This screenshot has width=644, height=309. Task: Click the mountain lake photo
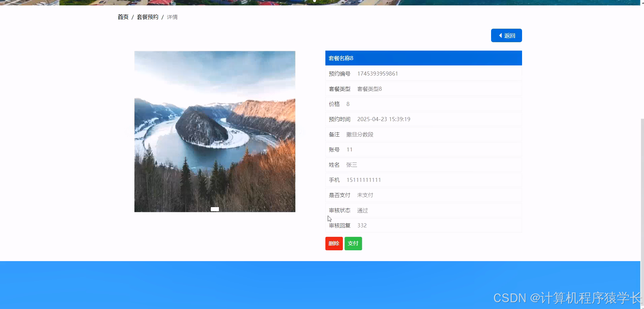point(215,131)
